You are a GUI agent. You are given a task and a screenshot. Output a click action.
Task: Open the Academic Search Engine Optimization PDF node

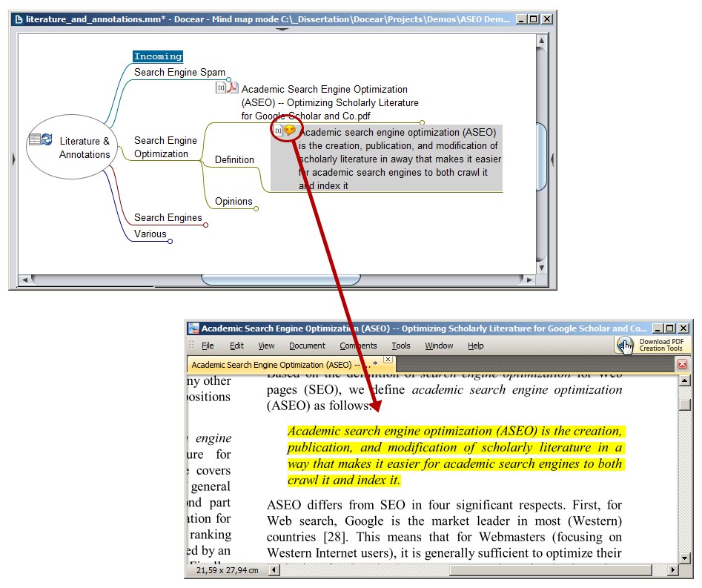click(x=330, y=102)
